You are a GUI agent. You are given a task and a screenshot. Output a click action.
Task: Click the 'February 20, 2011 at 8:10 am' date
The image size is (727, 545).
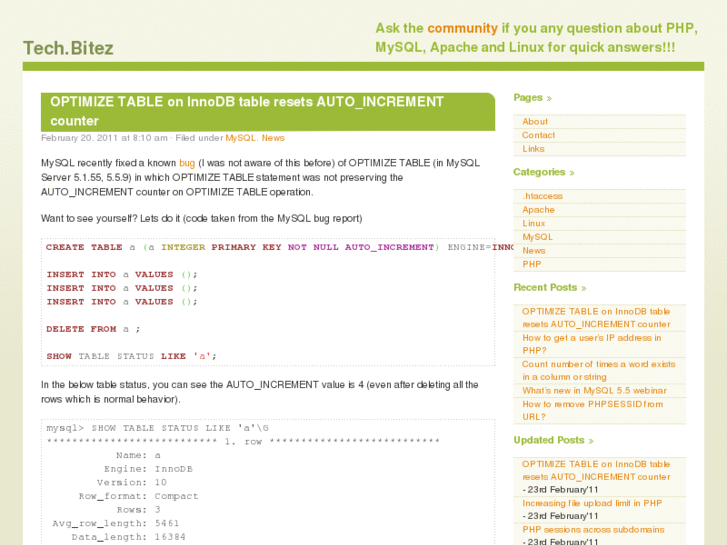point(104,138)
